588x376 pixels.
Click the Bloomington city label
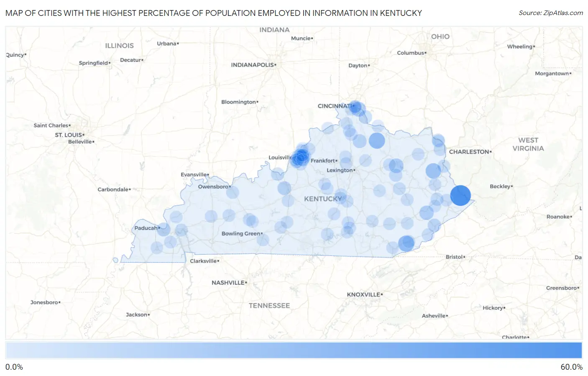239,102
